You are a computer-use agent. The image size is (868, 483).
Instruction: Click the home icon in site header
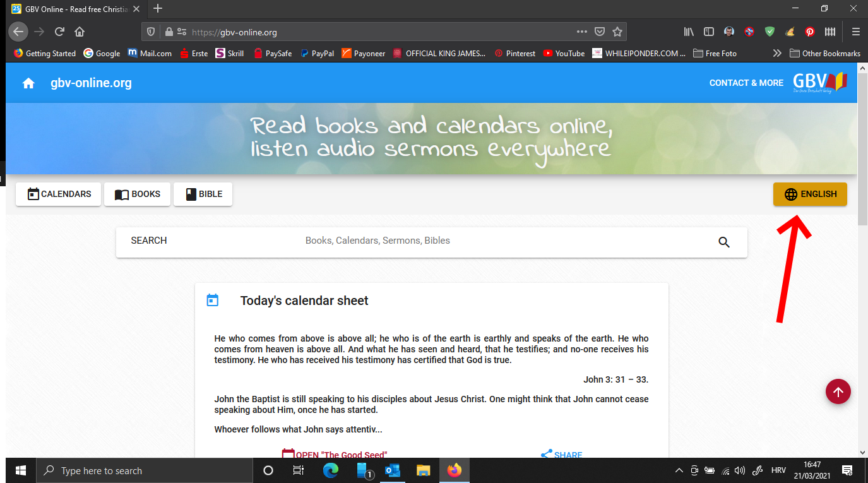28,83
